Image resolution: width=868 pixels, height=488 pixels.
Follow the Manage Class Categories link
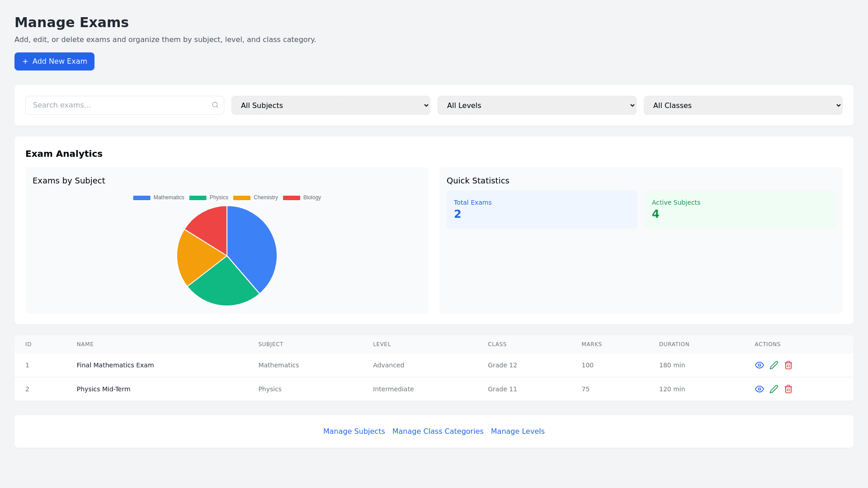[x=437, y=431]
